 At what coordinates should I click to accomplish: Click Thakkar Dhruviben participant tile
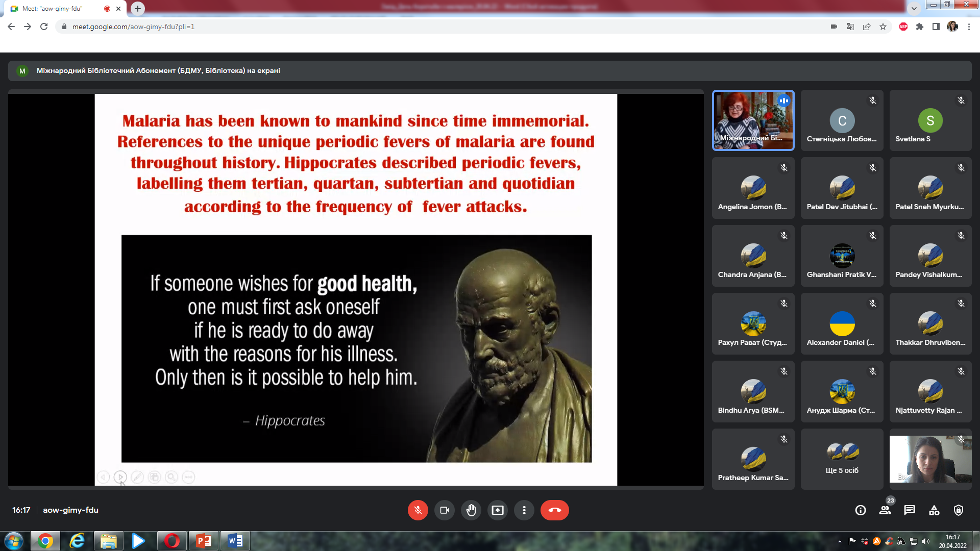(x=930, y=324)
